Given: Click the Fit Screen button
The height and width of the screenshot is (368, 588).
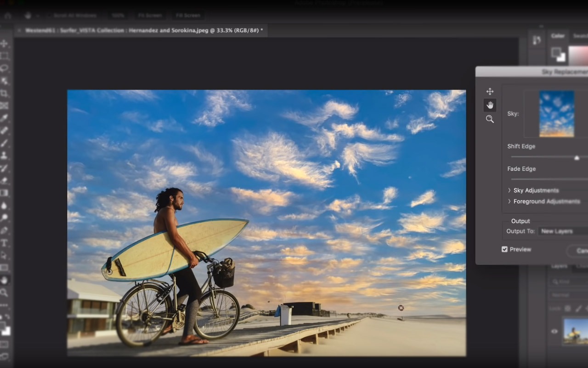Looking at the screenshot, I should point(150,16).
